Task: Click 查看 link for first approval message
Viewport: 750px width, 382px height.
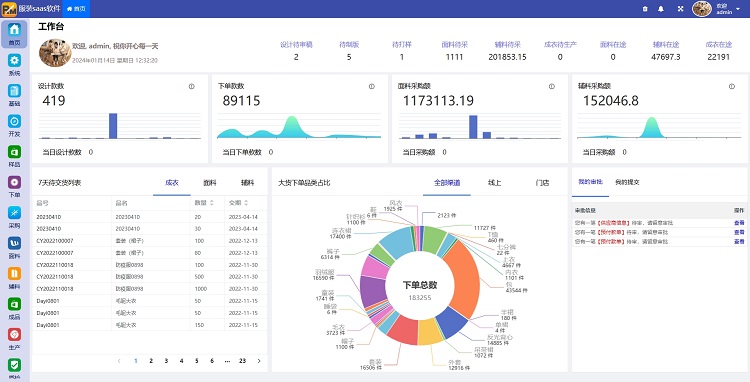Action: [739, 223]
